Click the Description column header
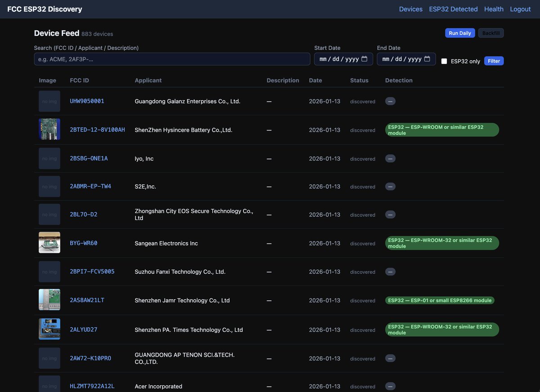Screen dimensions: 540x392 283,80
